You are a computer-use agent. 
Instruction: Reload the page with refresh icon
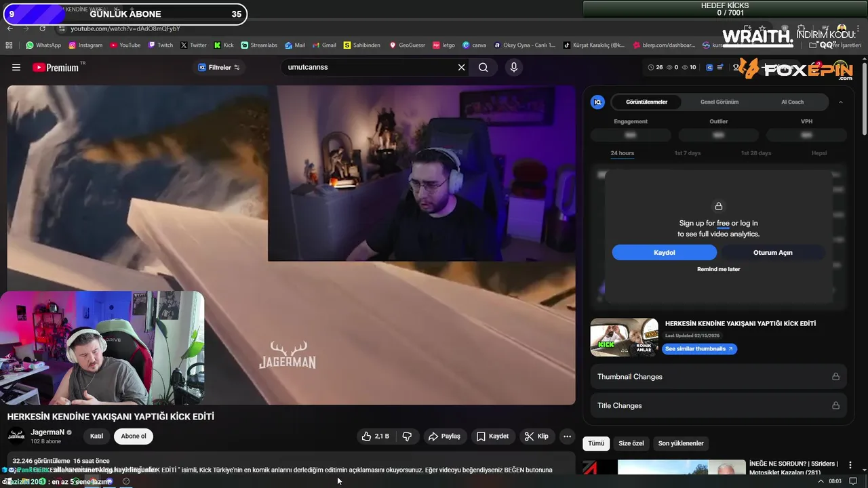(x=42, y=28)
